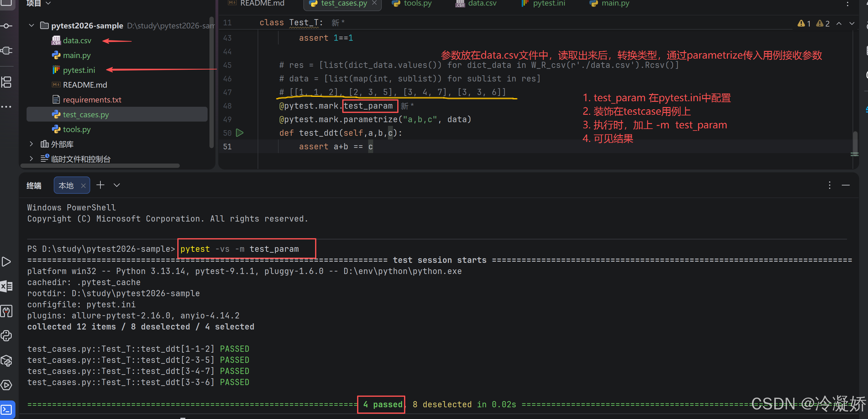Switch to the pytest.ini tab
The height and width of the screenshot is (419, 868).
[543, 3]
